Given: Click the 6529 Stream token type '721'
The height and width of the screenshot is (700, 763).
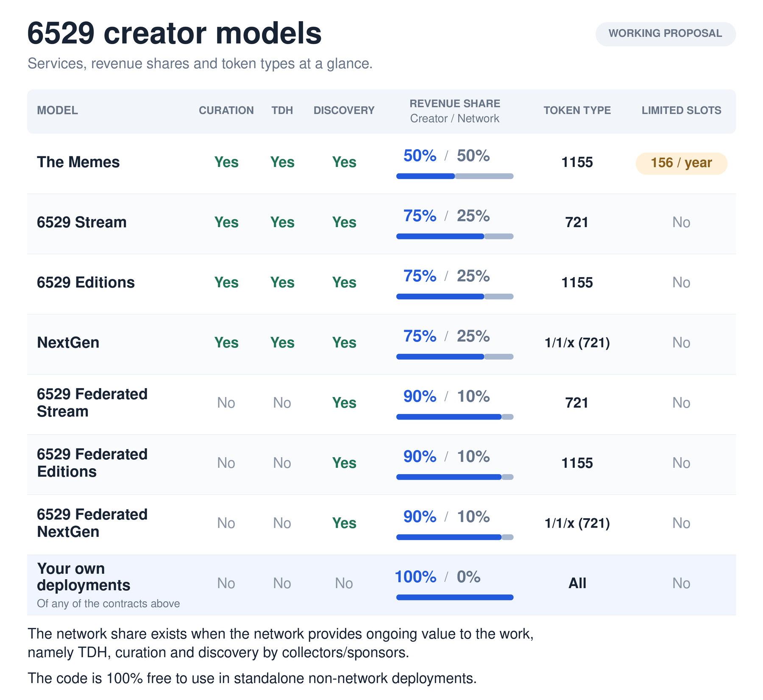Looking at the screenshot, I should (577, 222).
